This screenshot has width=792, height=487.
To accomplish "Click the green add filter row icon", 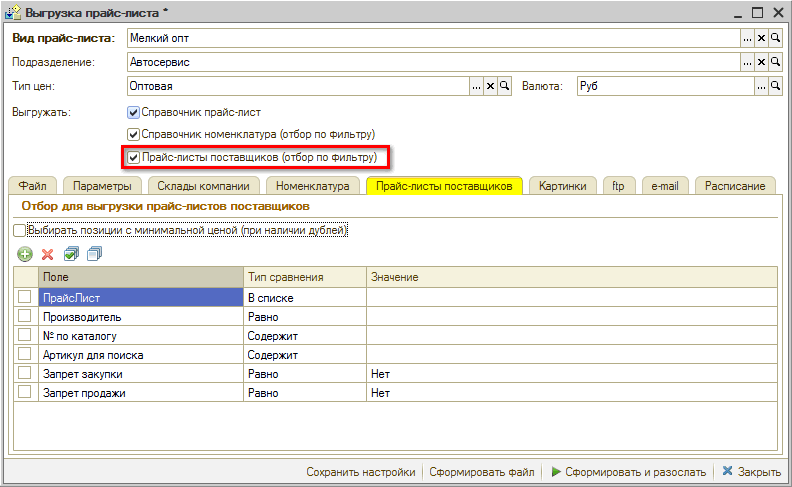I will click(x=25, y=255).
